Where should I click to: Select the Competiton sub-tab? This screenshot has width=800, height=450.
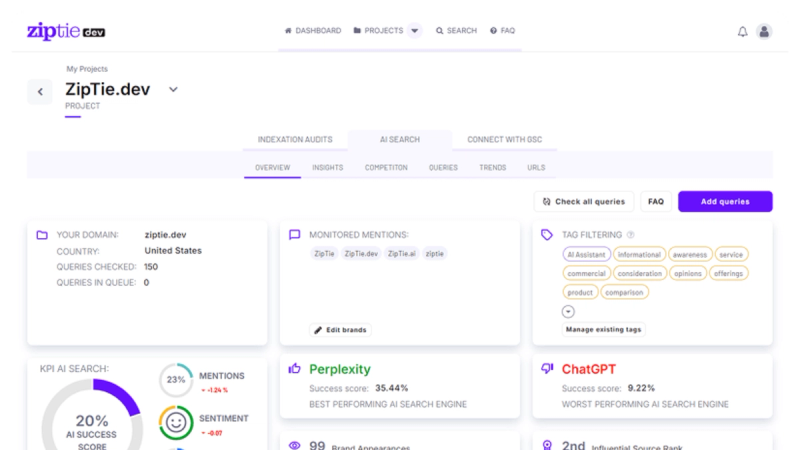pos(386,167)
